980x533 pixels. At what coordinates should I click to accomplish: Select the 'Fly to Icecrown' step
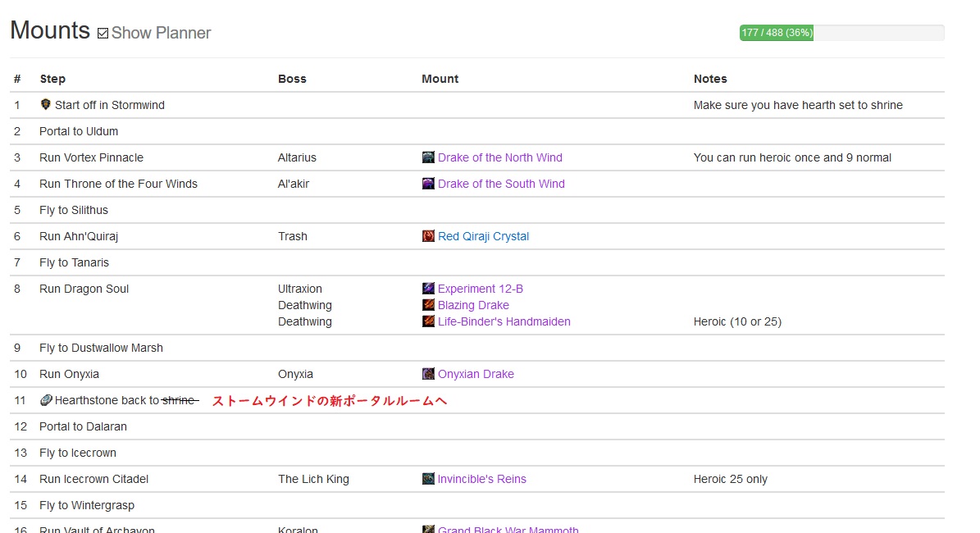click(x=78, y=453)
